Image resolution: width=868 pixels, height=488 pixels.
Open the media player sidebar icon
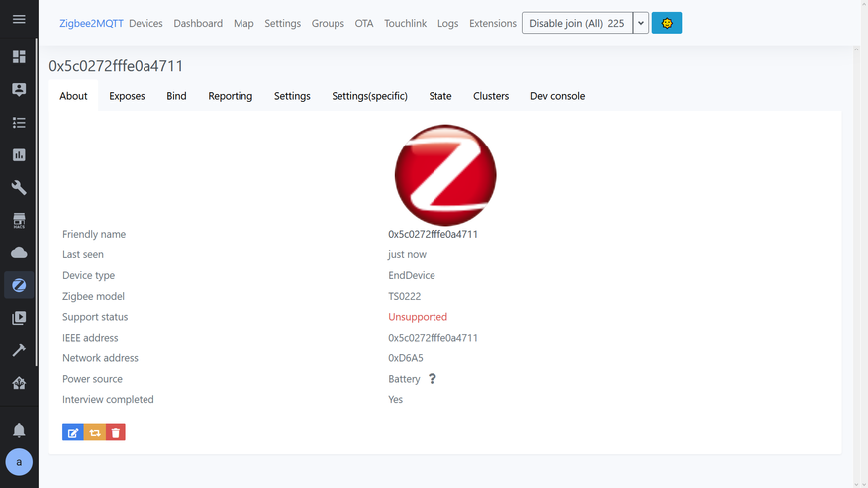click(x=19, y=318)
